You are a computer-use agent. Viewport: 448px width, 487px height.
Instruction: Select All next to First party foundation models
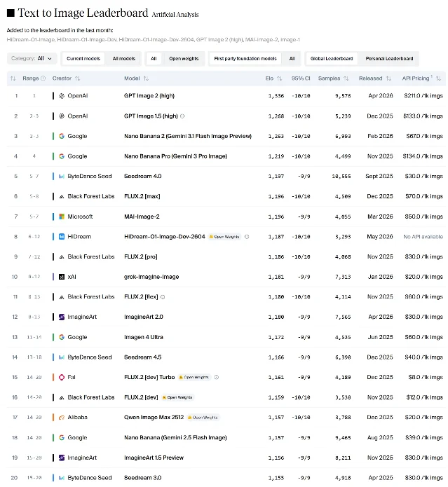[292, 59]
